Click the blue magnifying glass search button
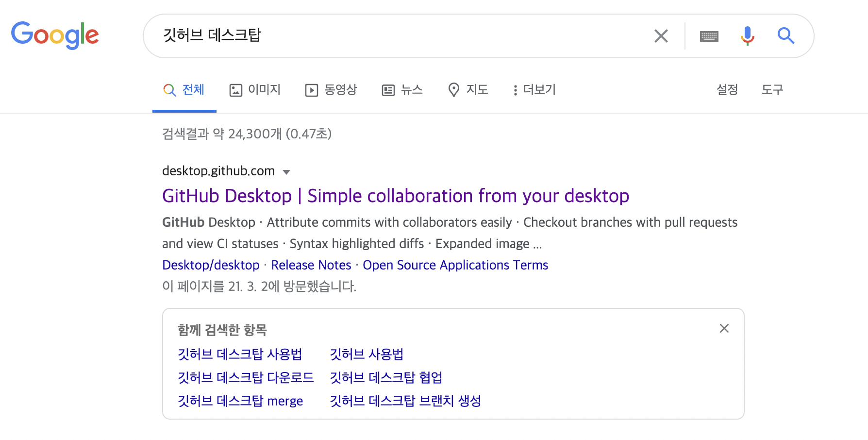This screenshot has height=440, width=868. click(785, 36)
